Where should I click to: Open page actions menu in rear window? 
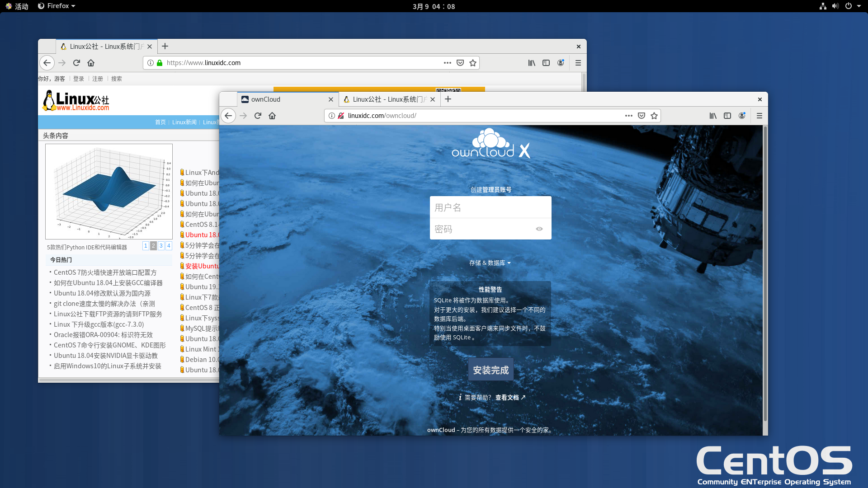[x=447, y=63]
